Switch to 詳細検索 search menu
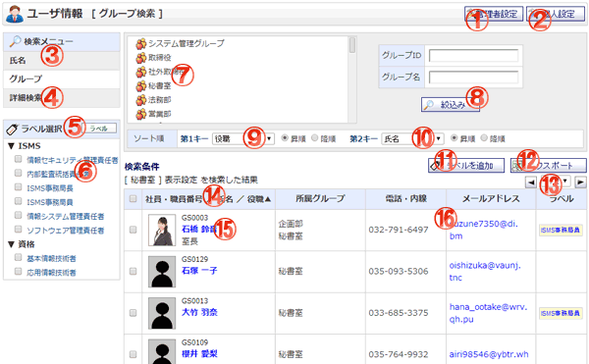 click(62, 98)
